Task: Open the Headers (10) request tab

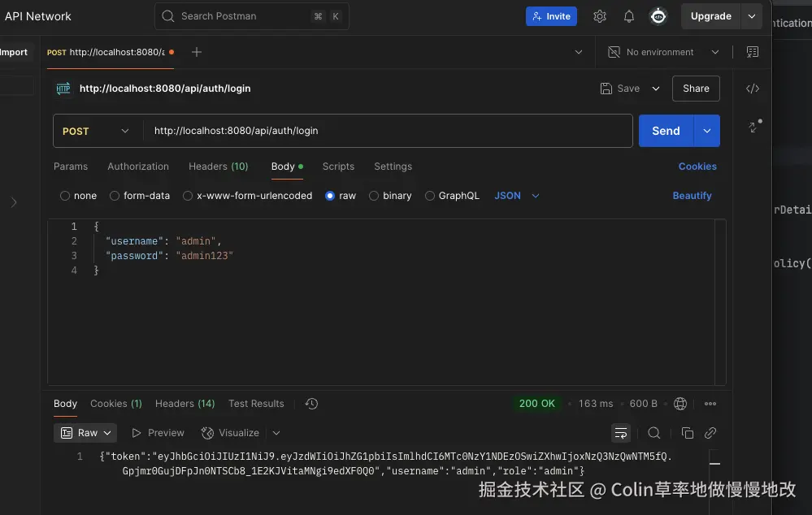Action: (x=218, y=167)
